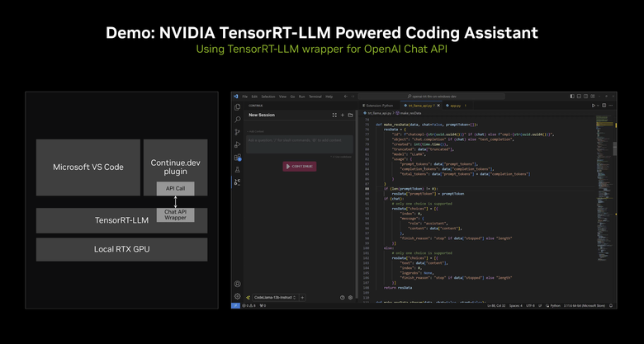Click the New Session title
Viewport: 644px width, 344px height.
point(262,115)
